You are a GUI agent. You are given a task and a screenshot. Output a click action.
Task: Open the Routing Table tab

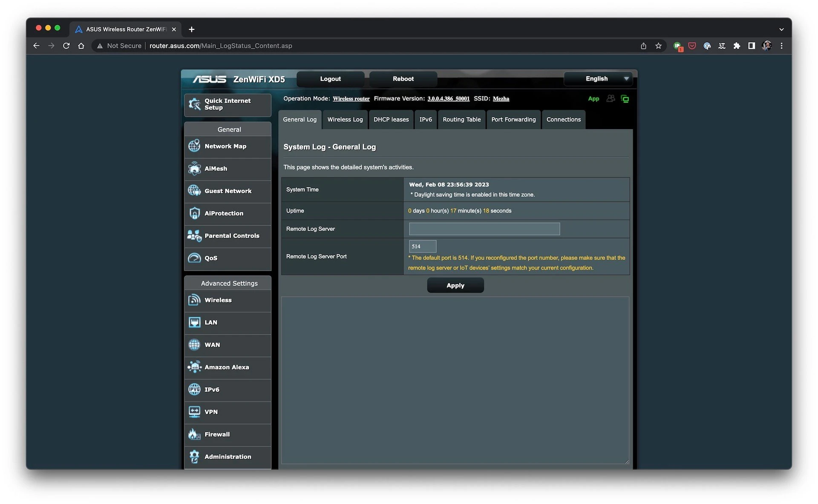(x=461, y=120)
